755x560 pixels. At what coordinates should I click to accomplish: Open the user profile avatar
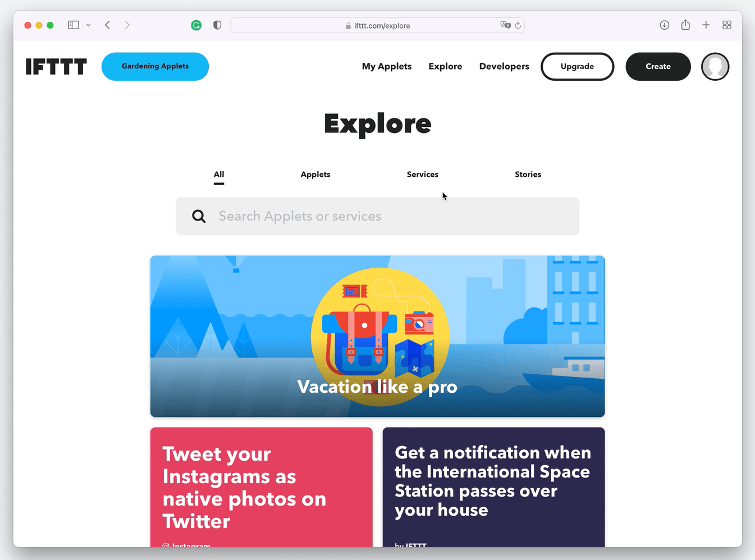715,67
